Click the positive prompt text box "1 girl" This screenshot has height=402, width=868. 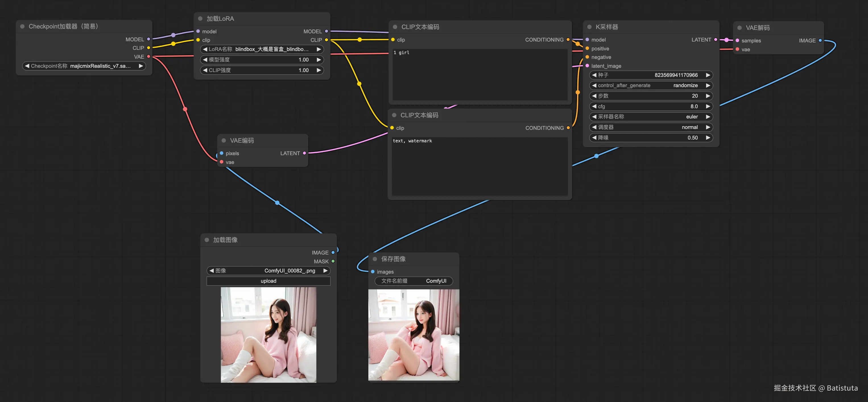point(480,74)
